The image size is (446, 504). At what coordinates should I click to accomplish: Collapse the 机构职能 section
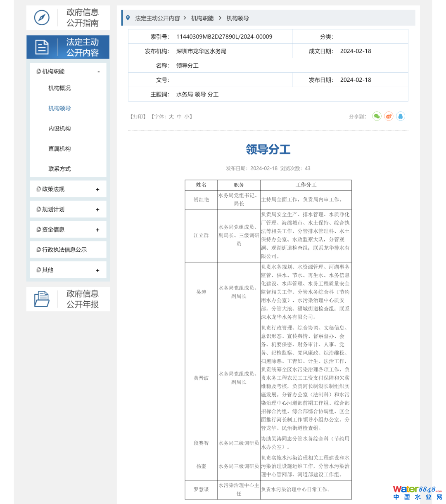(98, 72)
